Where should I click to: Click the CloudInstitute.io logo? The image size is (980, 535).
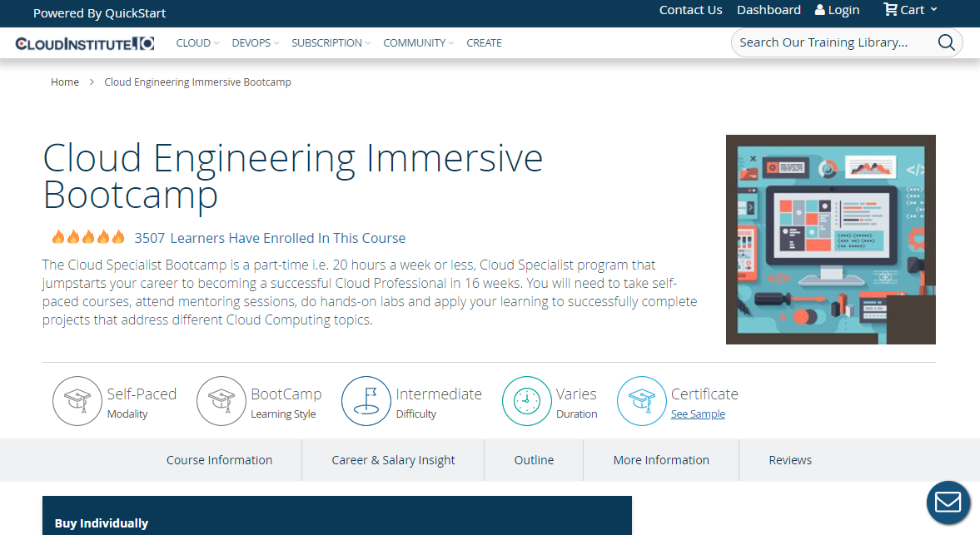(x=85, y=43)
